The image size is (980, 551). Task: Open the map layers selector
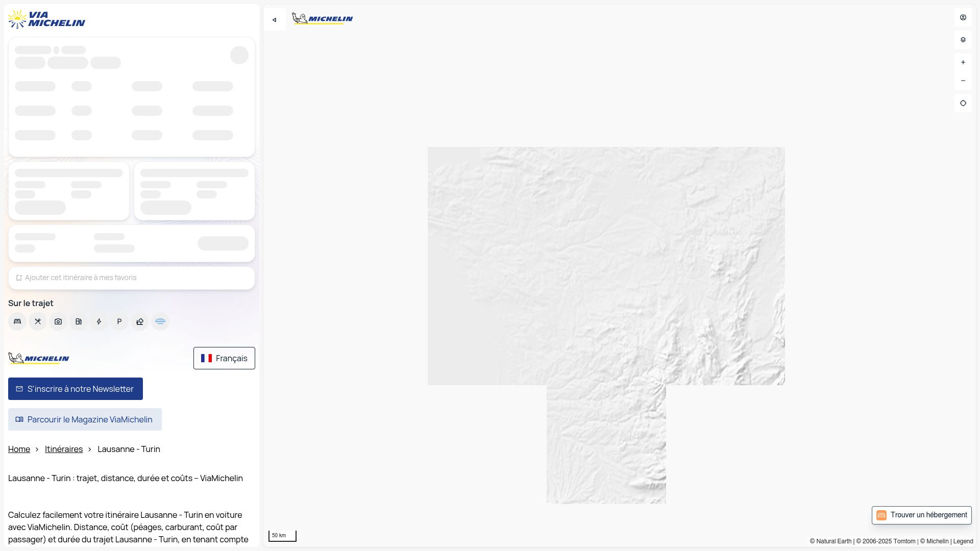tap(963, 40)
